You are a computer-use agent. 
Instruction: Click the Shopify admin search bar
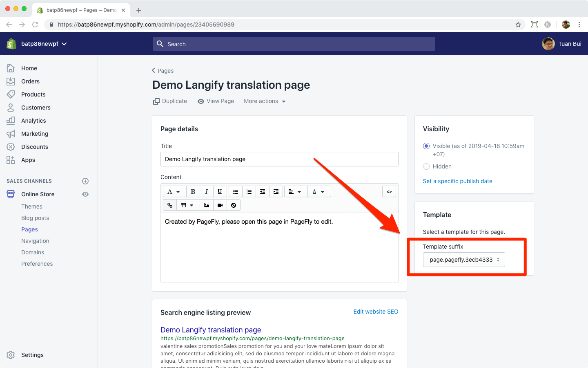click(x=294, y=44)
